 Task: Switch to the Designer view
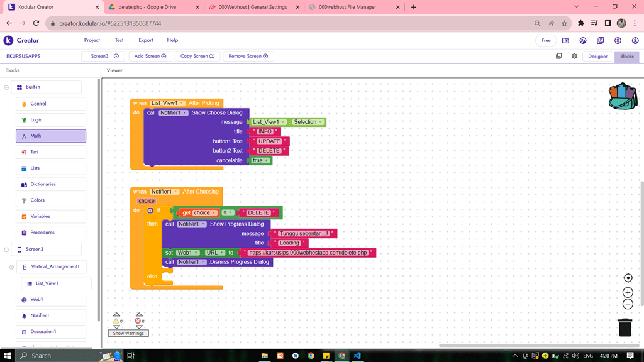pyautogui.click(x=597, y=57)
